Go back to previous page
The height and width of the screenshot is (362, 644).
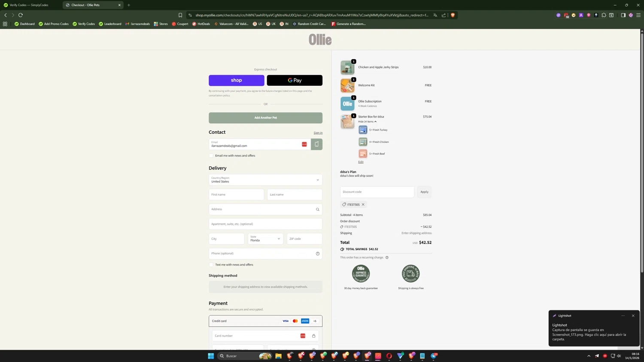(x=6, y=15)
